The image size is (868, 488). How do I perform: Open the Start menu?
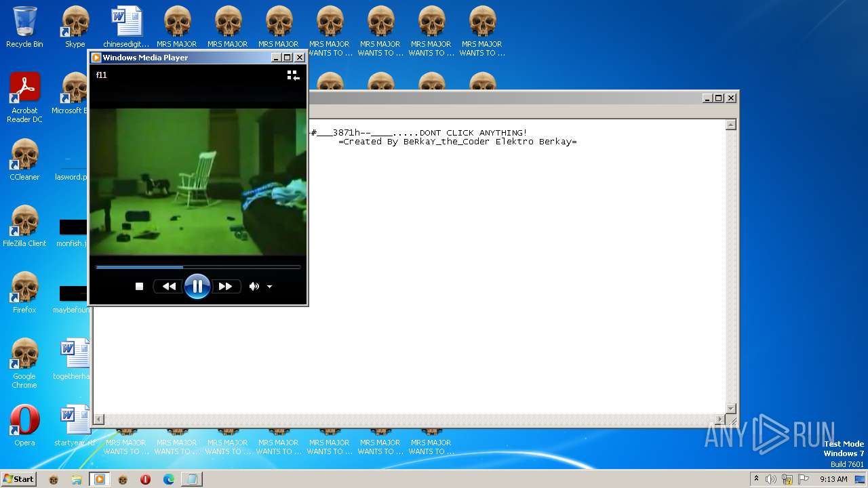click(18, 479)
